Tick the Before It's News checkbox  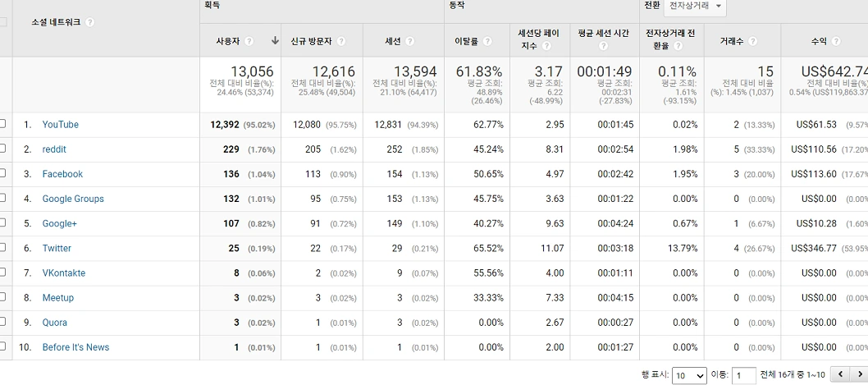(2, 346)
